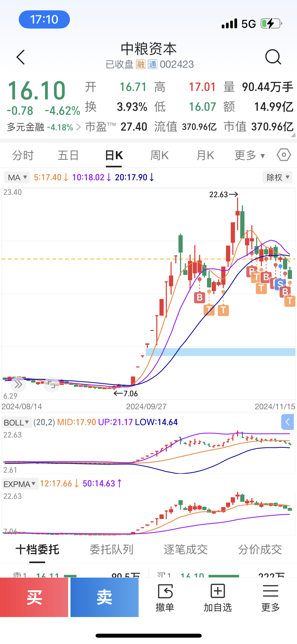Tap the 16.71 open price value
The width and height of the screenshot is (297, 644).
(133, 87)
